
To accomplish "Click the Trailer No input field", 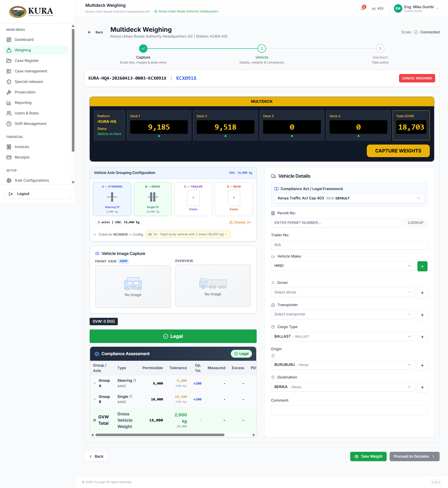I will click(x=349, y=245).
